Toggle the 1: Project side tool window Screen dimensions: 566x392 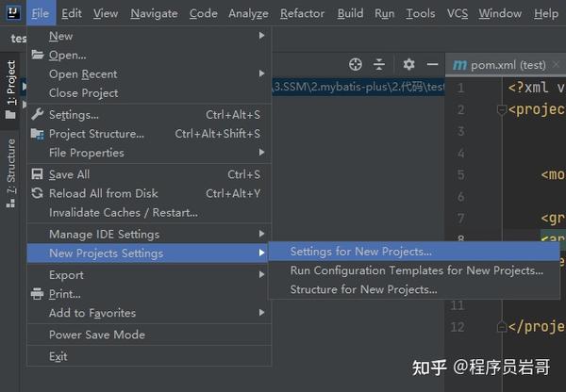[10, 90]
